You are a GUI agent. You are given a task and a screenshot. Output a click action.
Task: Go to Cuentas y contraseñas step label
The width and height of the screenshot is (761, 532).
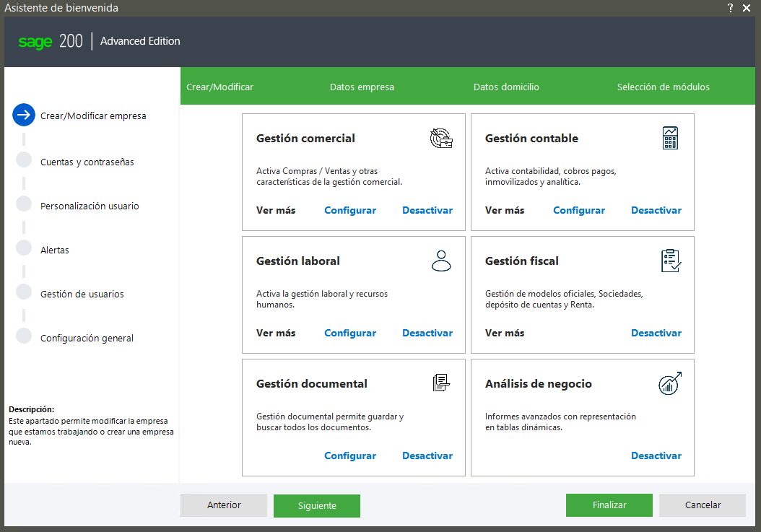coord(87,162)
